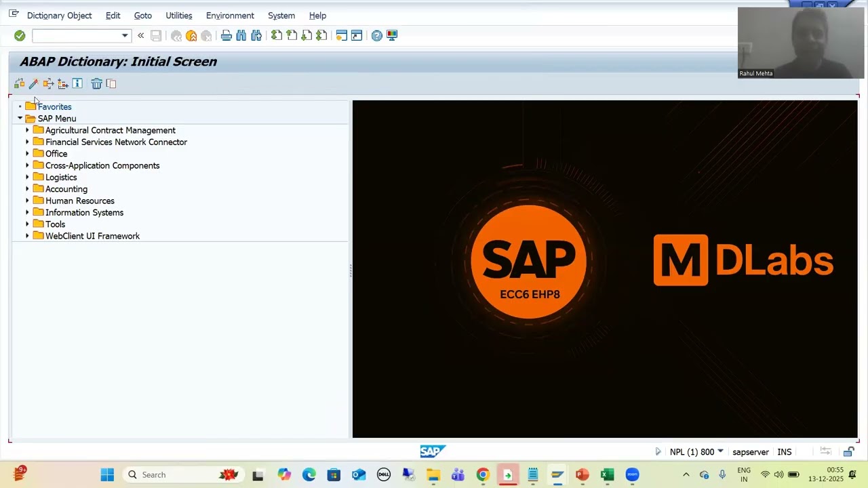
Task: Click the Delete trash can icon
Action: click(x=96, y=83)
